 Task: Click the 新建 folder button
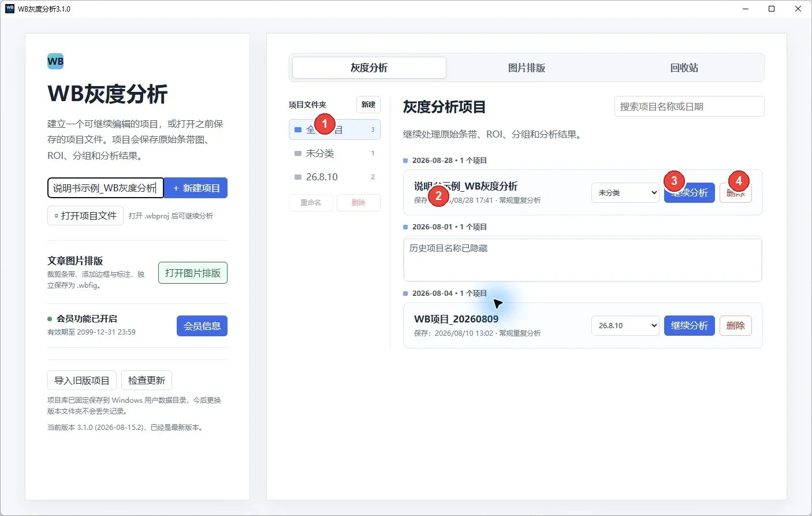[x=368, y=105]
